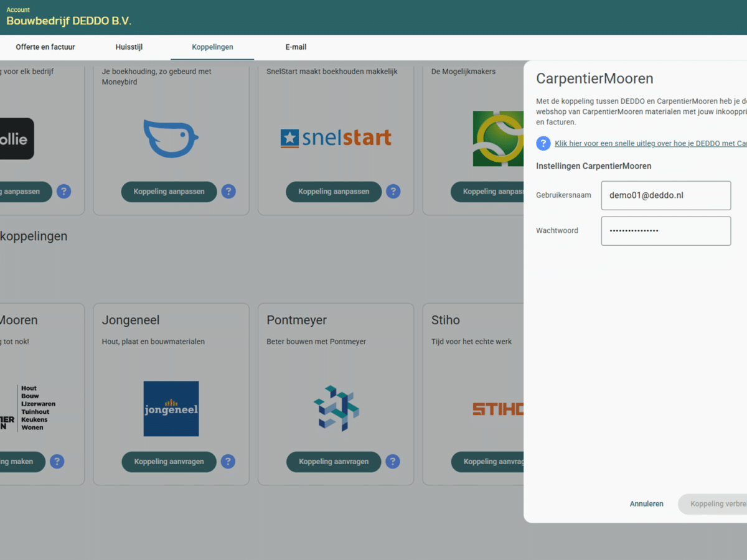Viewport: 747px width, 560px height.
Task: Click the 'De Mogelijkmakers' card text
Action: click(464, 72)
